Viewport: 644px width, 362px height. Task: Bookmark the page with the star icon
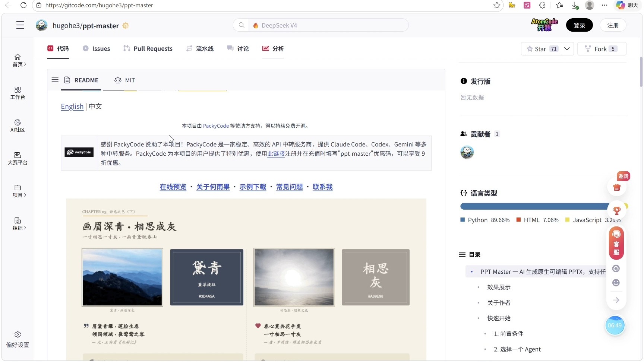497,5
